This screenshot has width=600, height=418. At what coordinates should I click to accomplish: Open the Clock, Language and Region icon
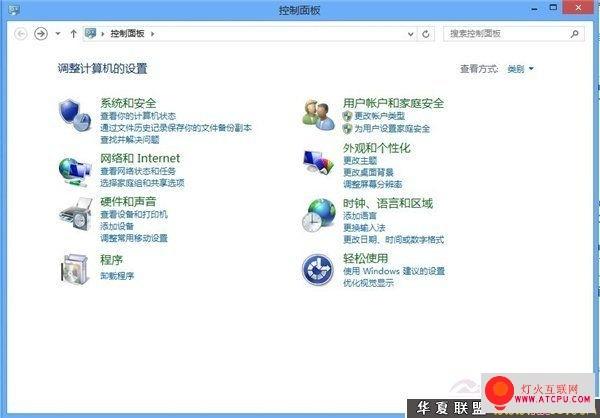[318, 216]
